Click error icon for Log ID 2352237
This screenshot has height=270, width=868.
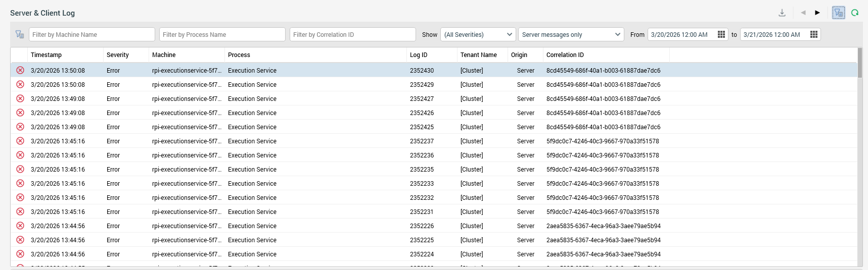20,141
